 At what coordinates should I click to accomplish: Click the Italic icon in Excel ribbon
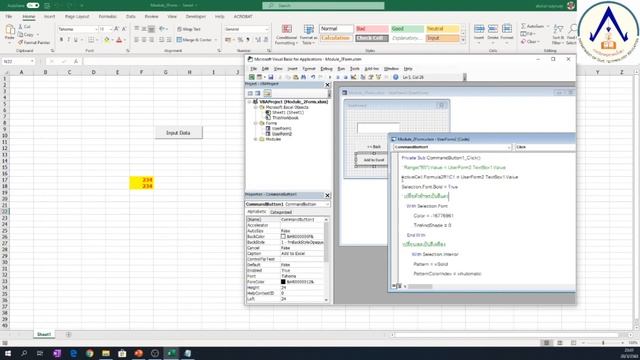coord(69,40)
